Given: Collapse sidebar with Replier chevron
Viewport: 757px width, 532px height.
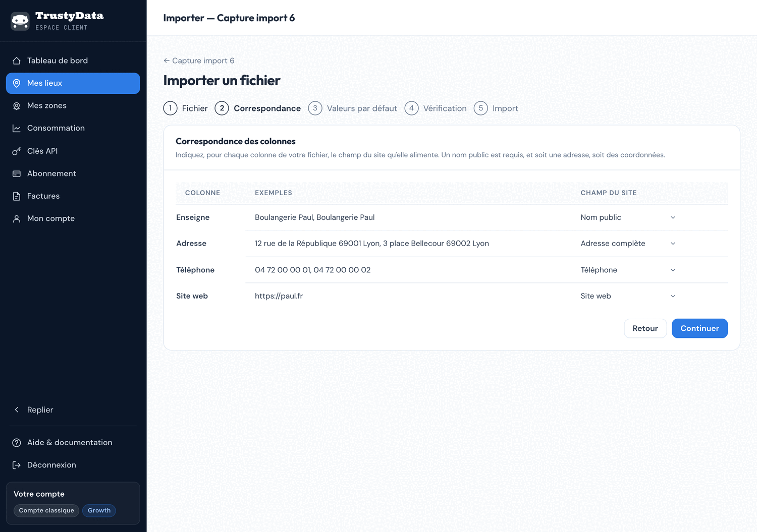Looking at the screenshot, I should (x=17, y=410).
